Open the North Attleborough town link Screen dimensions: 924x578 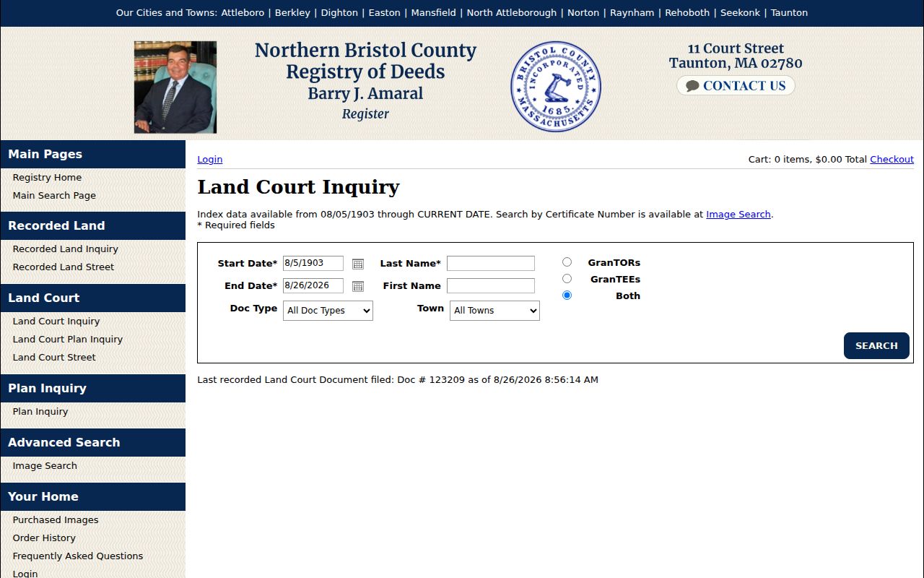click(x=512, y=13)
